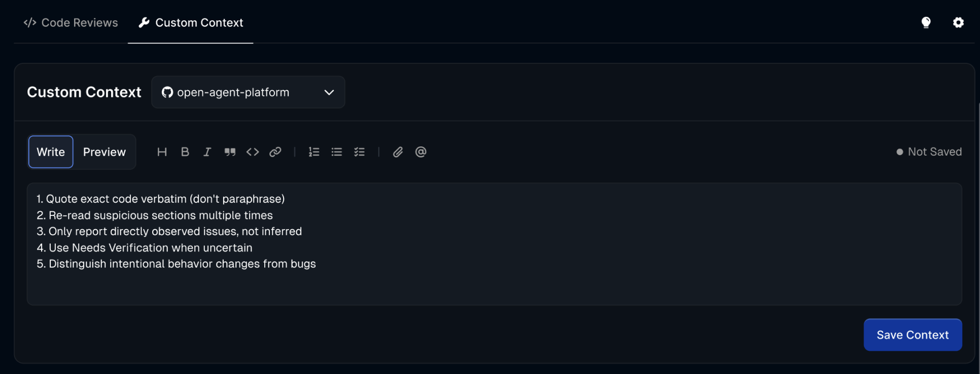Toggle bold formatting in the editor

[185, 152]
